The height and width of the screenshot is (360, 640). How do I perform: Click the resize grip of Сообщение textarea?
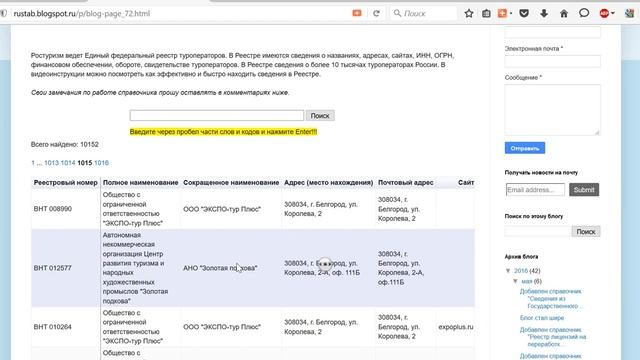point(597,132)
